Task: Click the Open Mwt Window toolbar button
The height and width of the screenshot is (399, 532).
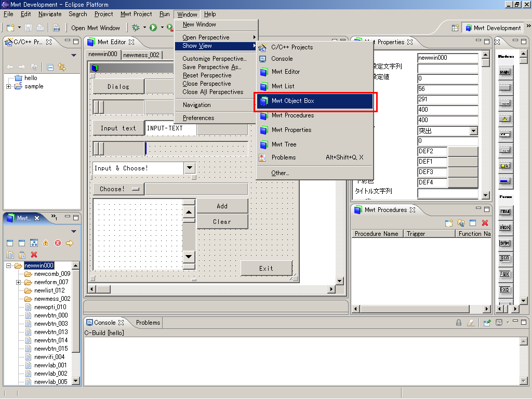Action: coord(96,28)
